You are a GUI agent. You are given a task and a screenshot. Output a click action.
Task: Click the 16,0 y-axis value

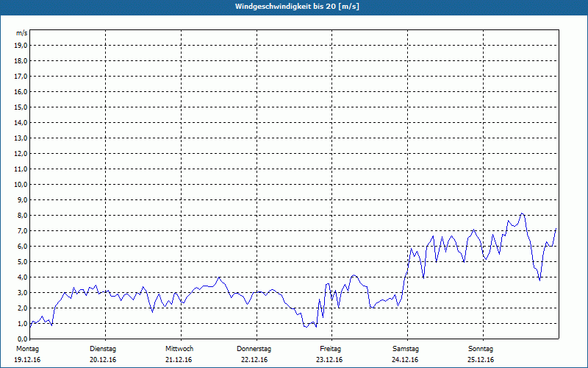[21, 91]
